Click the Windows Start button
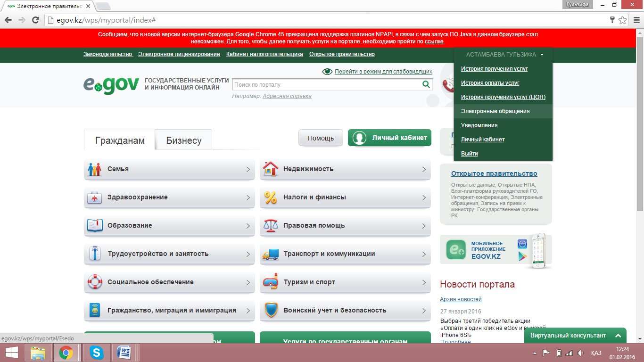Viewport: 644px width, 362px height. [x=12, y=353]
